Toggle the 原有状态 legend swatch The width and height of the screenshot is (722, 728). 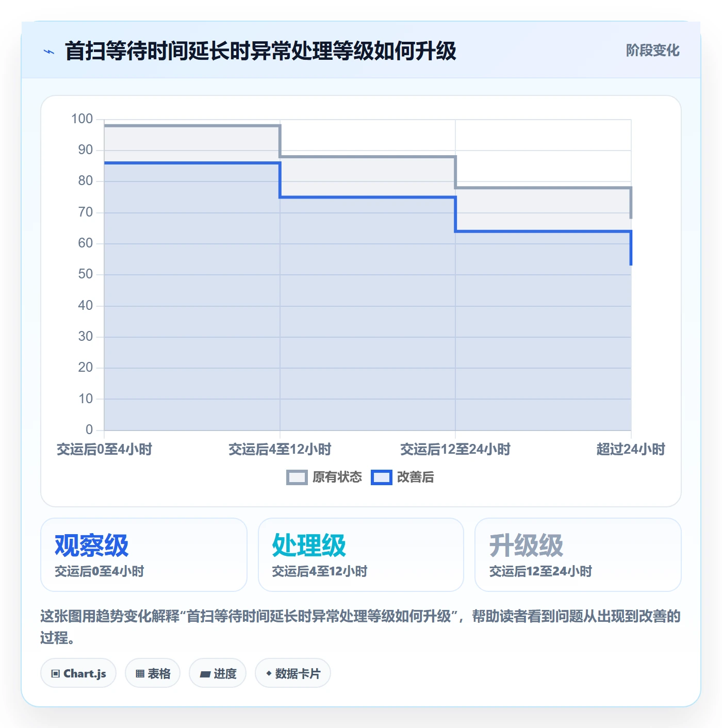(x=297, y=477)
